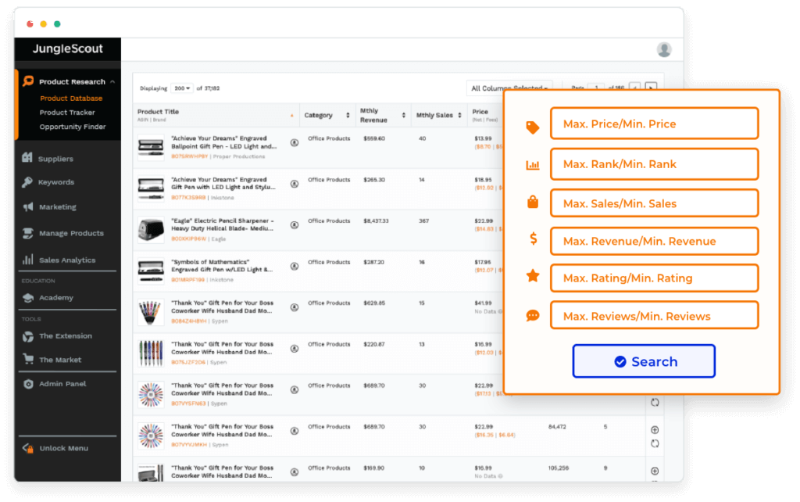Click the circular icon in the $629.85 Thank You row
The height and width of the screenshot is (502, 800).
click(x=294, y=308)
